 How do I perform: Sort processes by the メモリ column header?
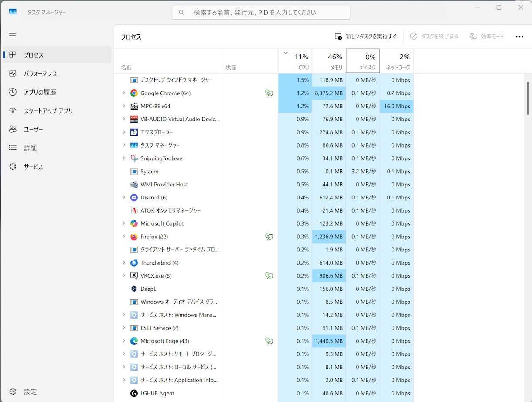click(329, 61)
